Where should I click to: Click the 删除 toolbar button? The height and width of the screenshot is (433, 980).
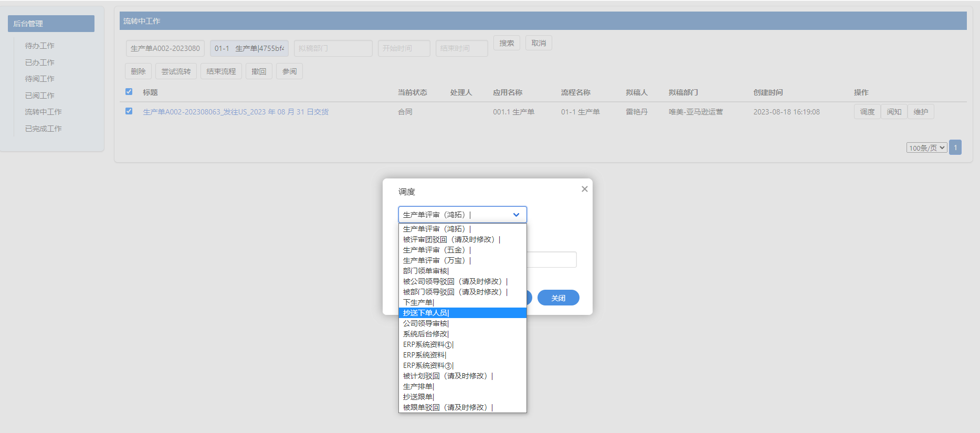(x=138, y=71)
